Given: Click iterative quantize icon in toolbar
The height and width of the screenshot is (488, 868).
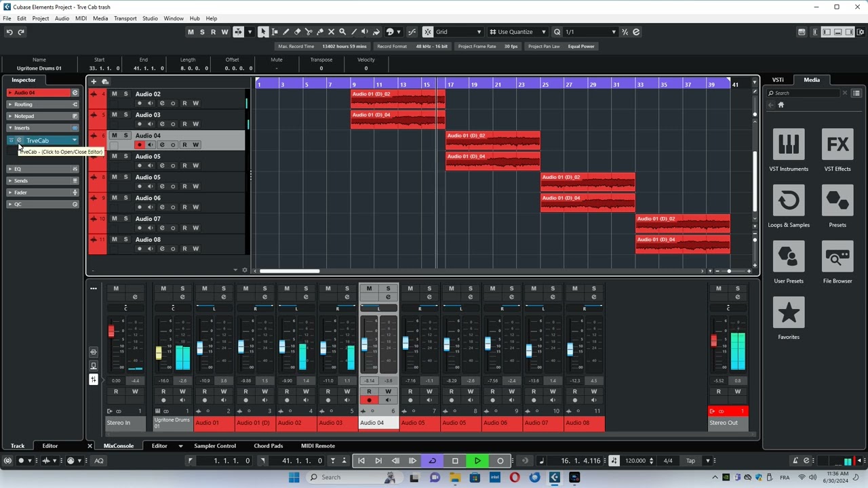Looking at the screenshot, I should tap(625, 32).
